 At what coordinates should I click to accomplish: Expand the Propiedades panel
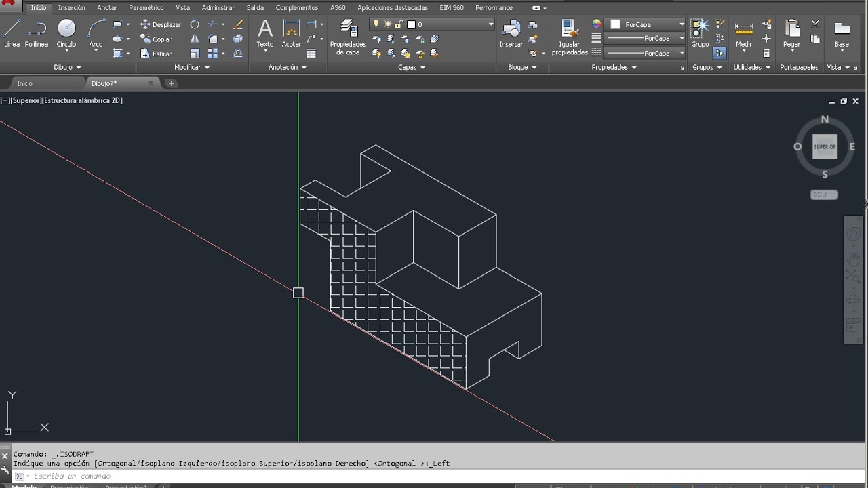[614, 67]
